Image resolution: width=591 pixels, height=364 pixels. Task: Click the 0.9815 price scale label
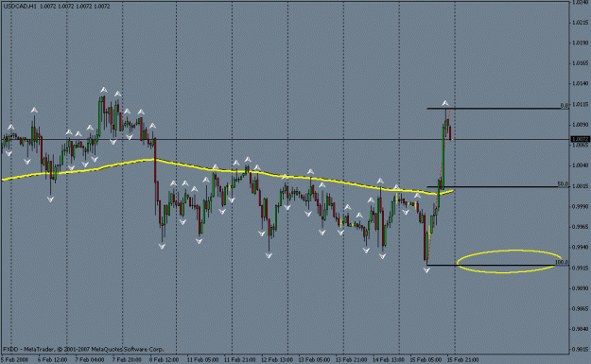(581, 349)
